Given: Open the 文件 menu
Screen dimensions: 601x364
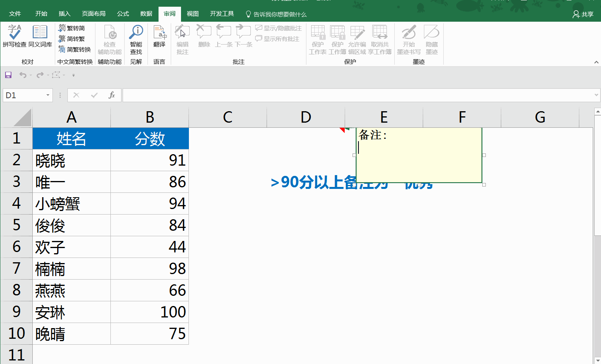Looking at the screenshot, I should click(15, 13).
